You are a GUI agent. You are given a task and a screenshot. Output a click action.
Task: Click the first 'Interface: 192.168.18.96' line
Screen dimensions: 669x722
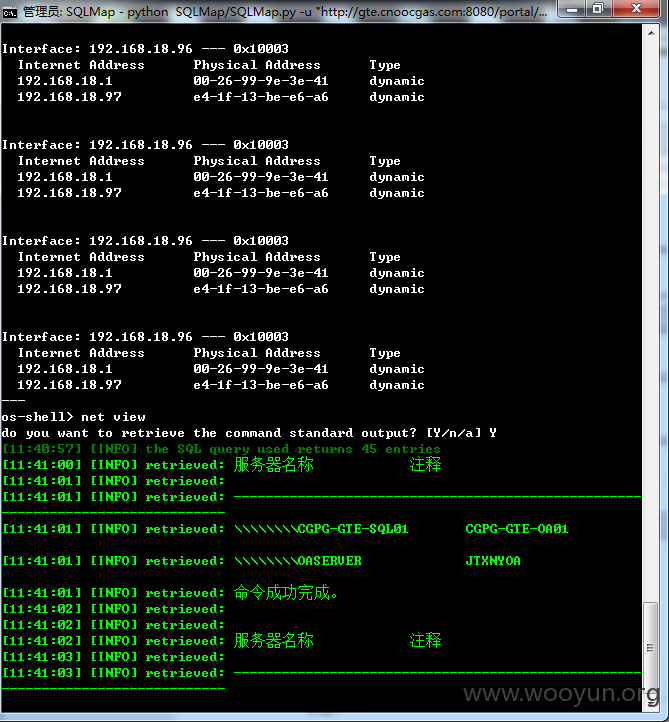(x=145, y=49)
